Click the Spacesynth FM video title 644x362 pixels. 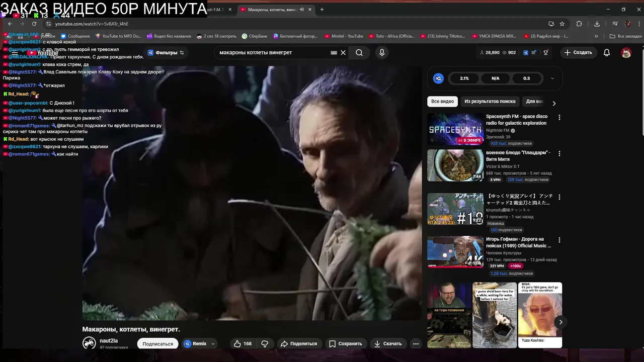517,120
